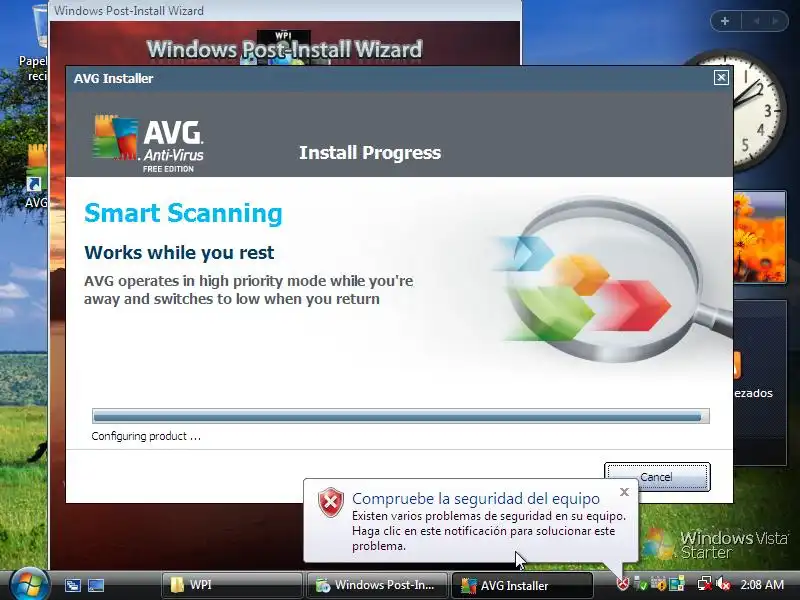Click the sidebar previous gadgets arrow
Viewport: 800px width, 600px height.
click(756, 21)
